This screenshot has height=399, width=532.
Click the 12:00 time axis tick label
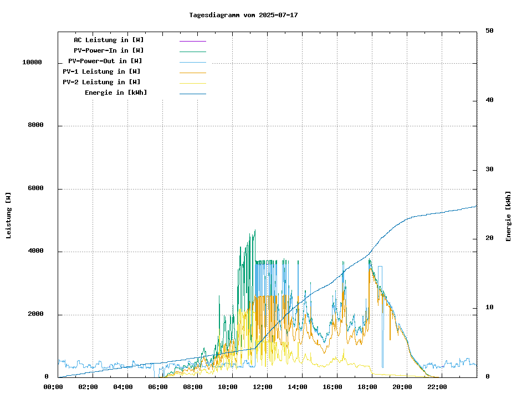263,387
